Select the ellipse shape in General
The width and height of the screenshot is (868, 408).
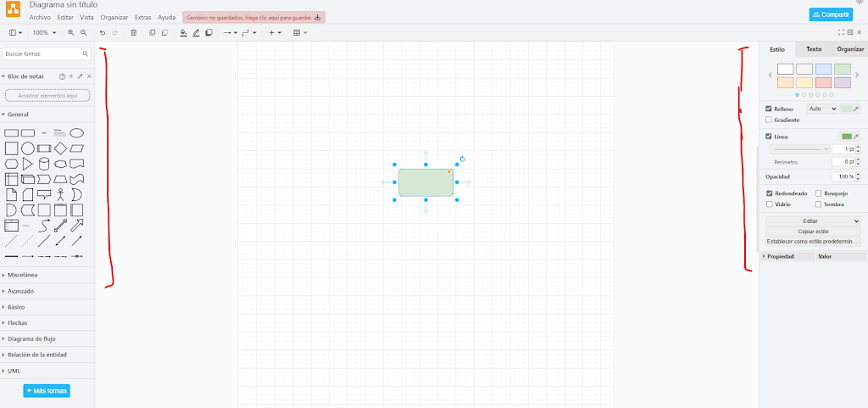tap(76, 132)
